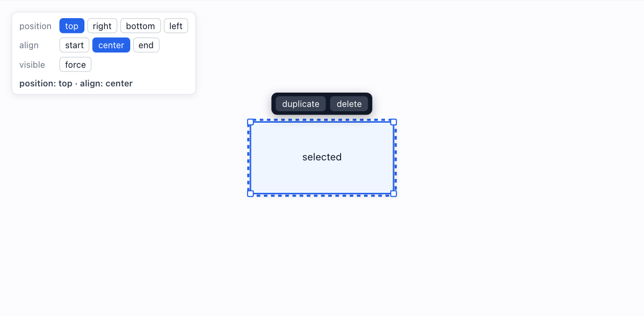Duplicate the selected shape

tap(301, 104)
